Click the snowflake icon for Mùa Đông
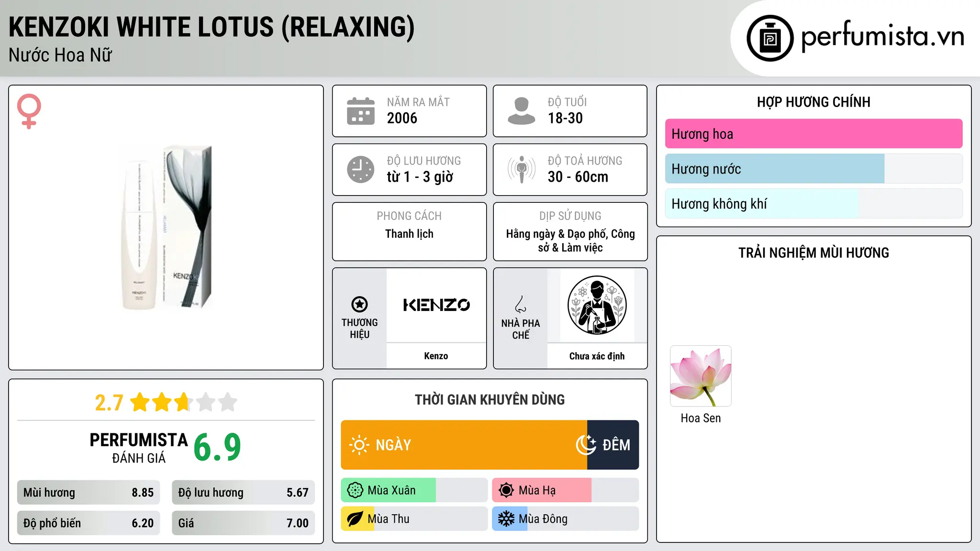Screen dimensions: 980x551 click(506, 519)
